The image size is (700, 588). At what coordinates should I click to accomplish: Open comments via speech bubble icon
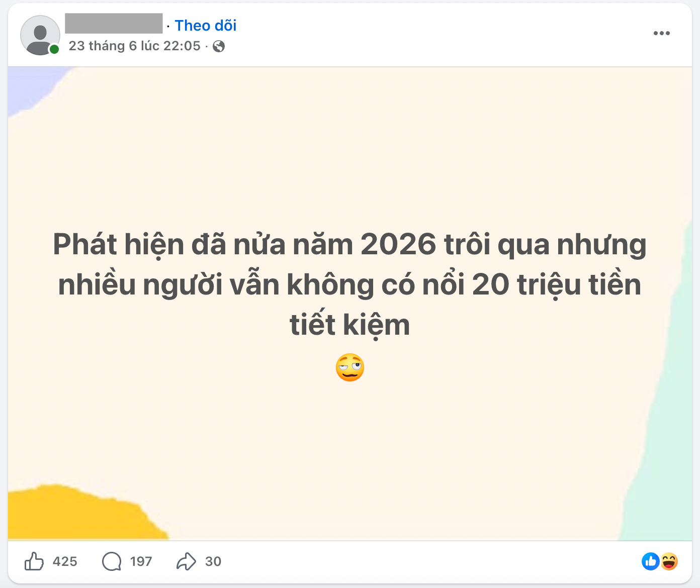[112, 561]
